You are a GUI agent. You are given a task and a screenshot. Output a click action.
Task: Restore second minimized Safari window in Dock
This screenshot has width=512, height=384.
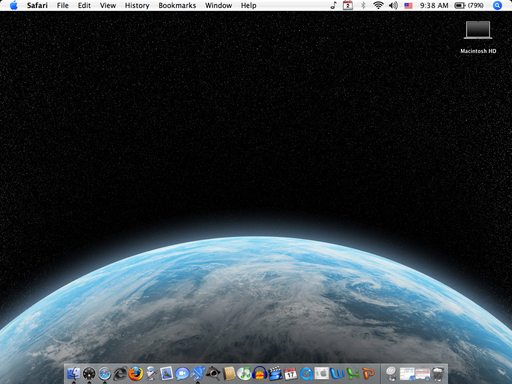pyautogui.click(x=423, y=373)
